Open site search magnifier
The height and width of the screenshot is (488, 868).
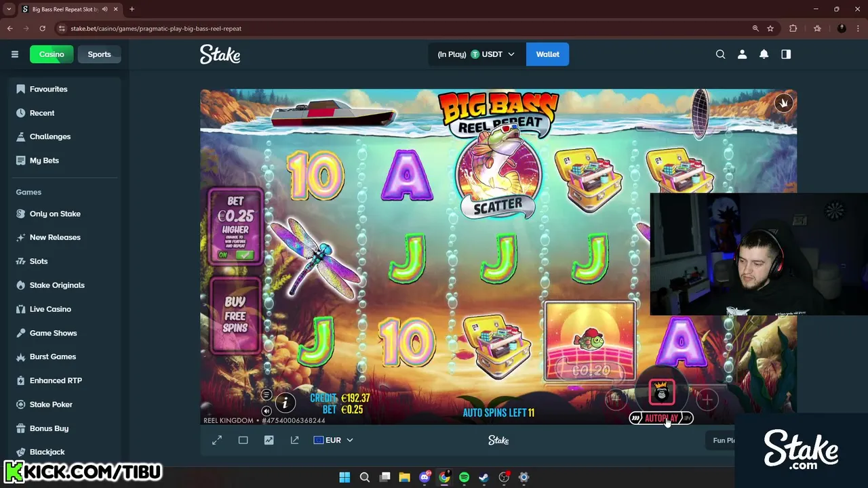pos(720,54)
